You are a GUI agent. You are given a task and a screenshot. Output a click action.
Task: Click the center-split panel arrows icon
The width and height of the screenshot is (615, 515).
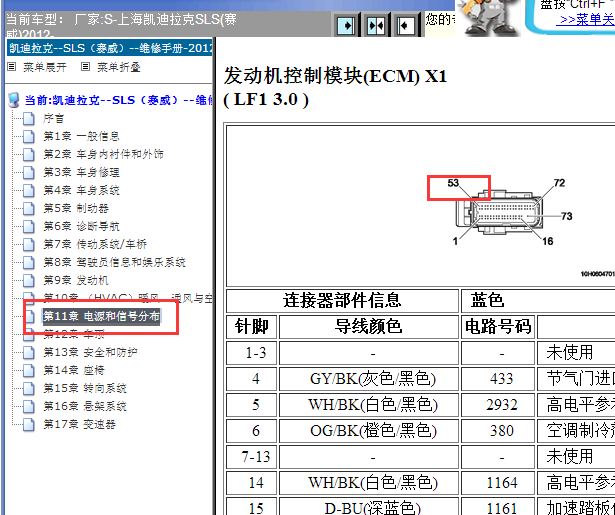point(376,26)
